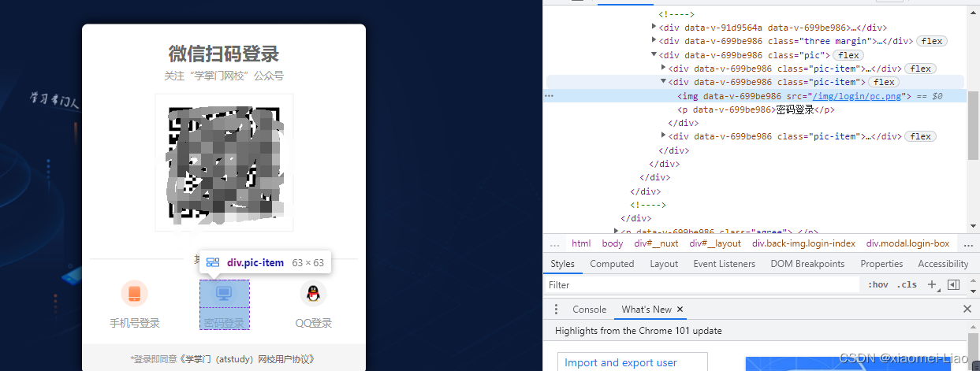This screenshot has height=371, width=980.
Task: Select 'div#__nuxt' in the breadcrumb bar
Action: click(x=656, y=243)
